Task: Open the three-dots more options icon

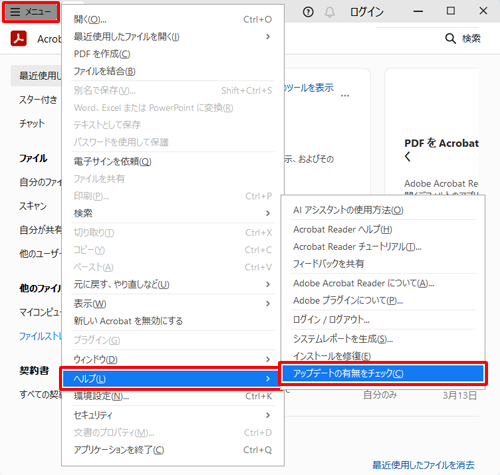Action: point(345,96)
